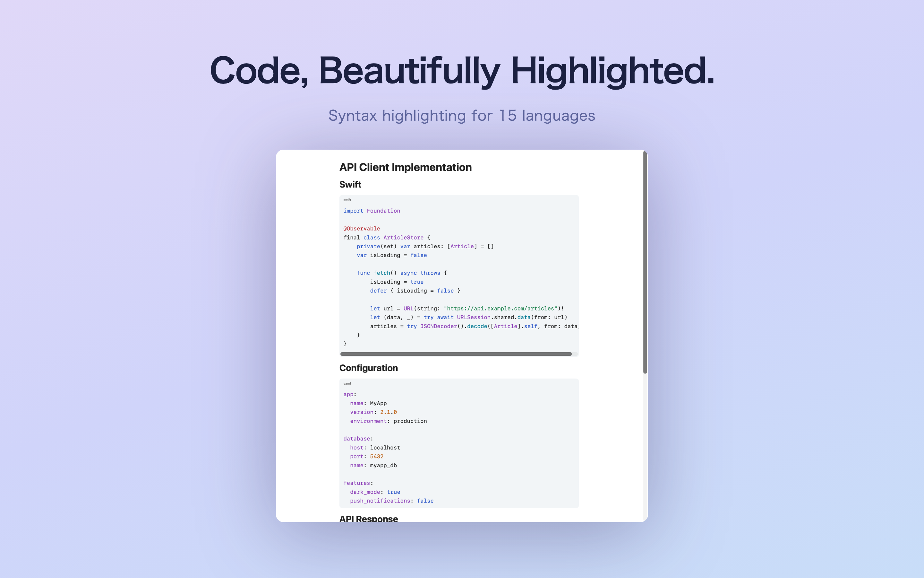
Task: Click the 'API Response' heading at the bottom
Action: pos(368,519)
